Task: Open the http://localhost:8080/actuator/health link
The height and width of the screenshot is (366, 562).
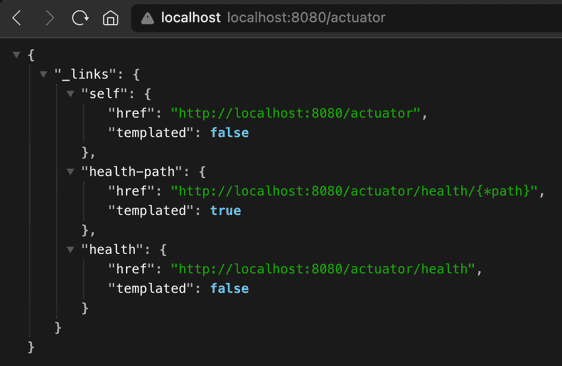Action: click(323, 269)
